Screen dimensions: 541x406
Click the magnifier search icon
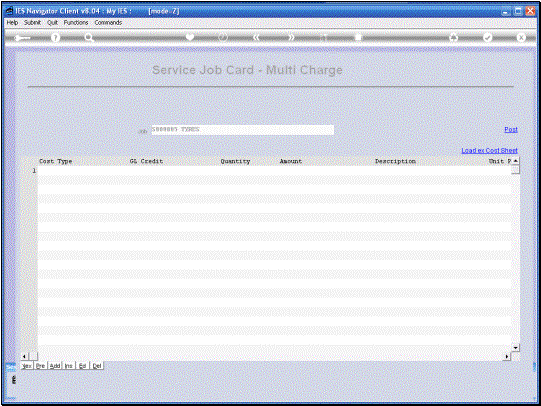click(x=89, y=38)
